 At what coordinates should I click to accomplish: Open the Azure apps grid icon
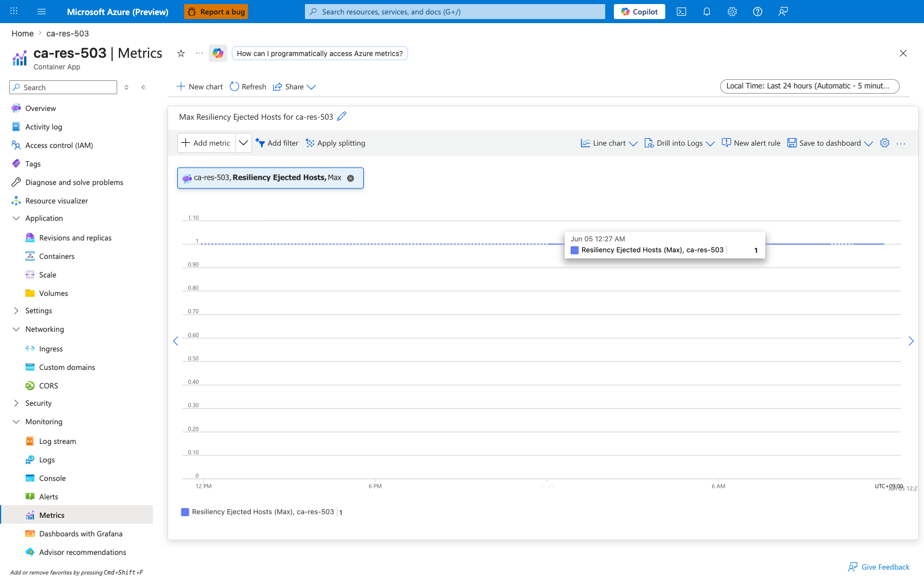click(14, 12)
